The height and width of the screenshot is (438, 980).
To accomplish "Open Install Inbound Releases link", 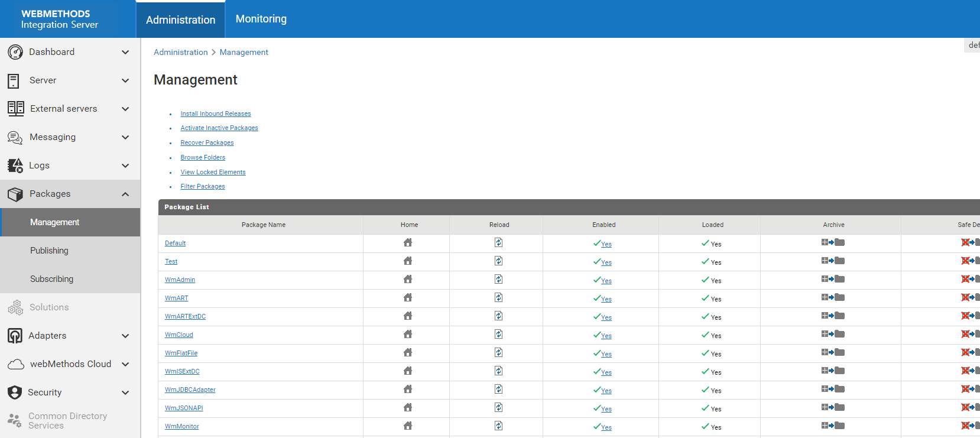I will pos(216,113).
